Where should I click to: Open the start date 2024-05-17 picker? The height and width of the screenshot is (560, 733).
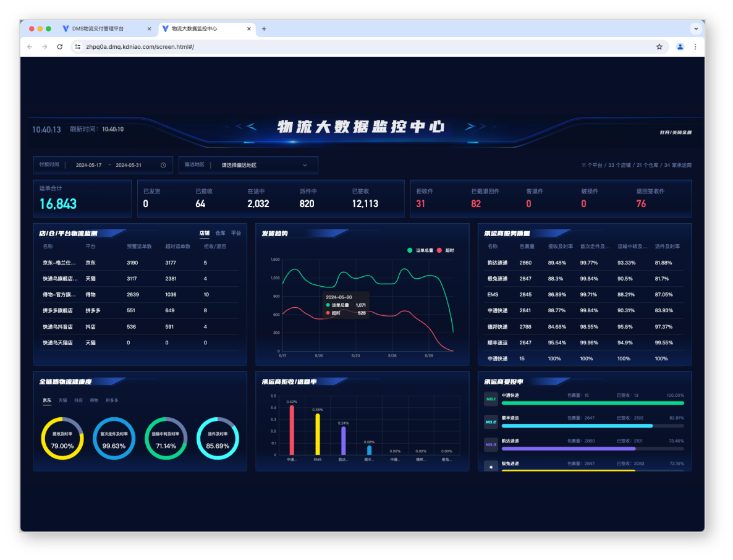pyautogui.click(x=88, y=165)
